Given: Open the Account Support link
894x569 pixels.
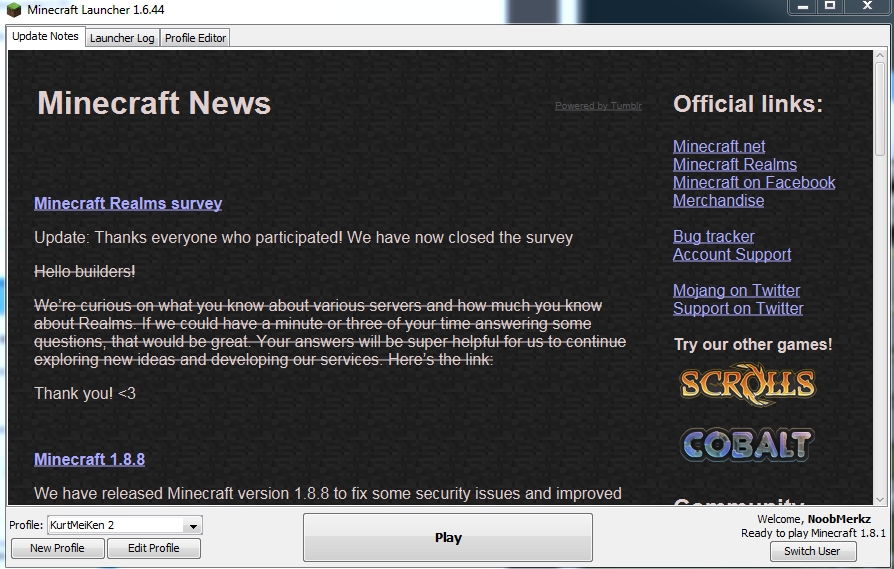Looking at the screenshot, I should 732,254.
